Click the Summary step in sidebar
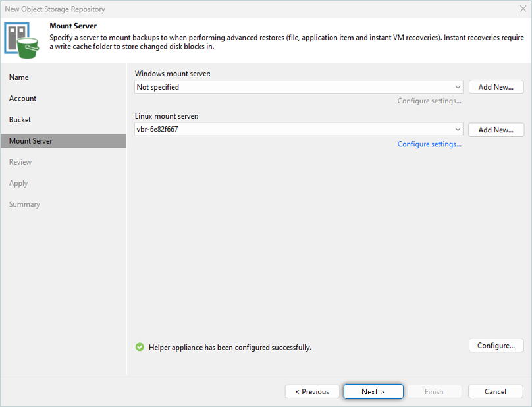The width and height of the screenshot is (532, 407). coord(24,205)
